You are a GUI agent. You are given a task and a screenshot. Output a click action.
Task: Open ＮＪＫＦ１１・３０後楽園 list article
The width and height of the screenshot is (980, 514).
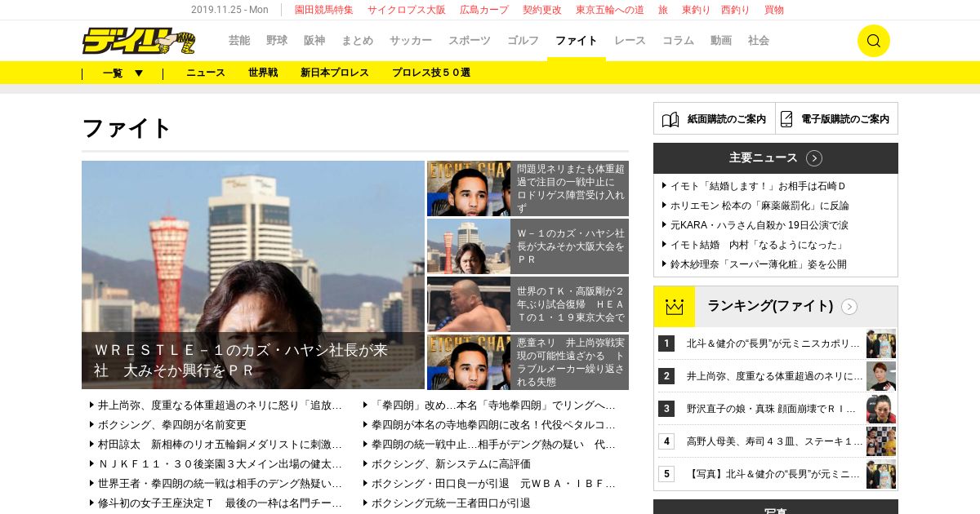(220, 463)
